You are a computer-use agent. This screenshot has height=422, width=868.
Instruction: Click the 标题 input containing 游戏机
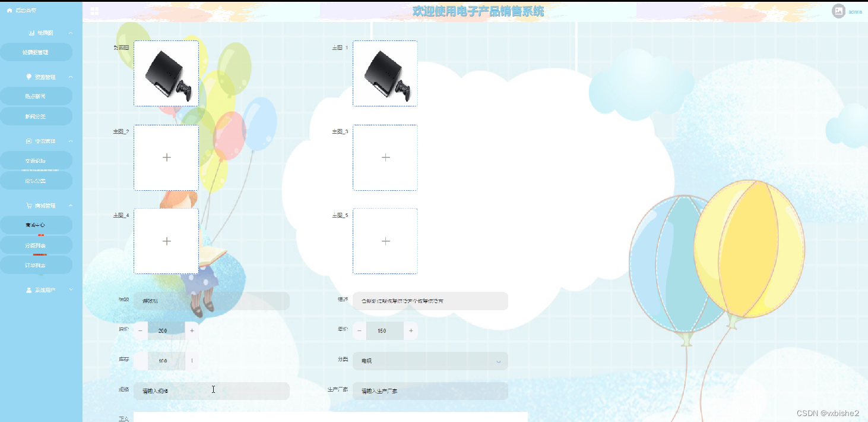211,301
